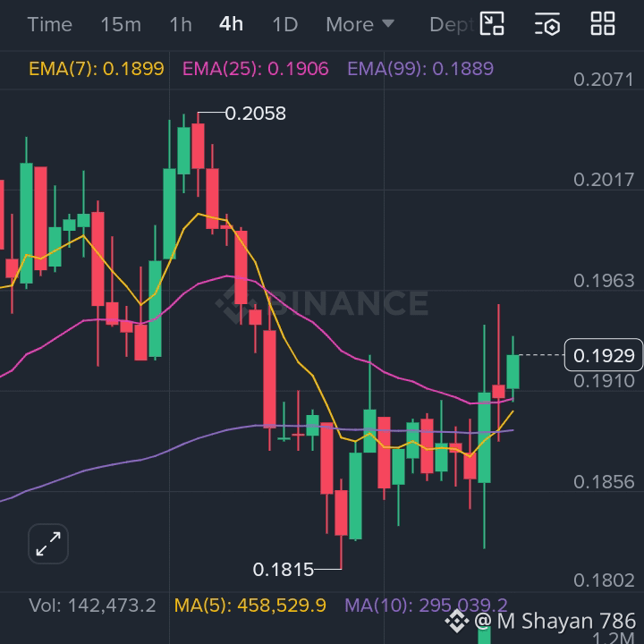
Task: Click the 0.1815 low price marker
Action: pos(283,569)
